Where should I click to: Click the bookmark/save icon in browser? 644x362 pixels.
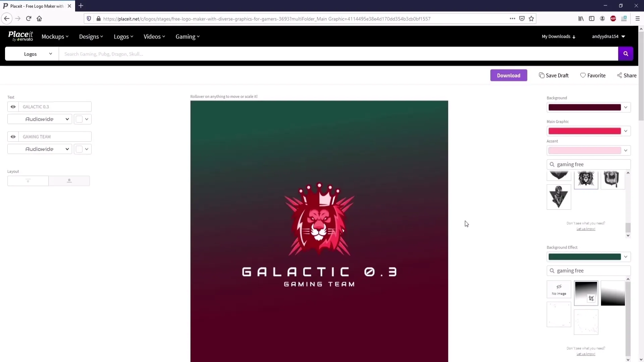click(533, 18)
